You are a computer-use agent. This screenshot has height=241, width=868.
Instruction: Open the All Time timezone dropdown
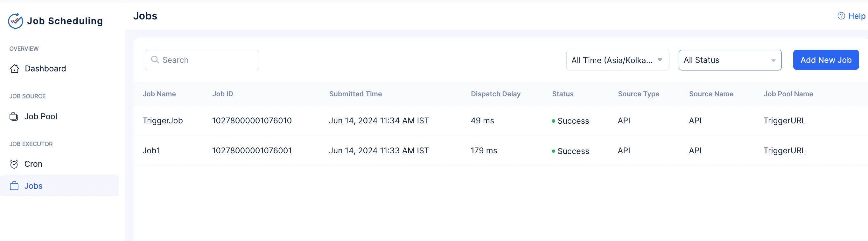[617, 60]
